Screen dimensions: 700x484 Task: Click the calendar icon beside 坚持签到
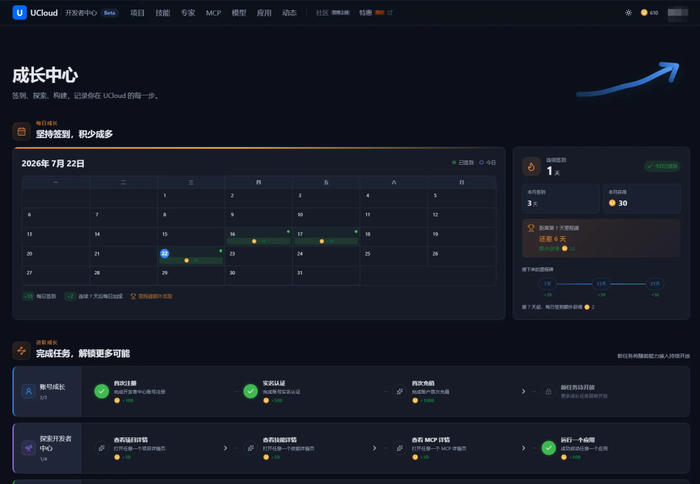point(21,131)
